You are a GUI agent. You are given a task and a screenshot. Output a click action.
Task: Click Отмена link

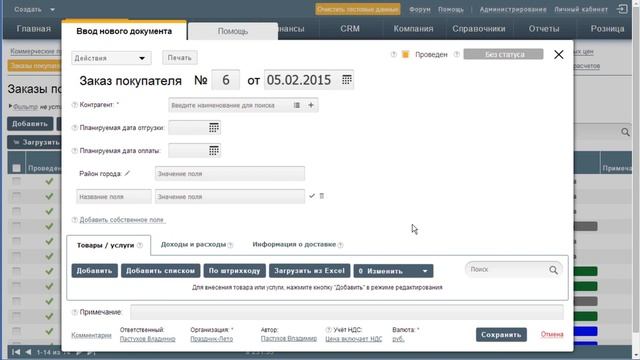[552, 334]
